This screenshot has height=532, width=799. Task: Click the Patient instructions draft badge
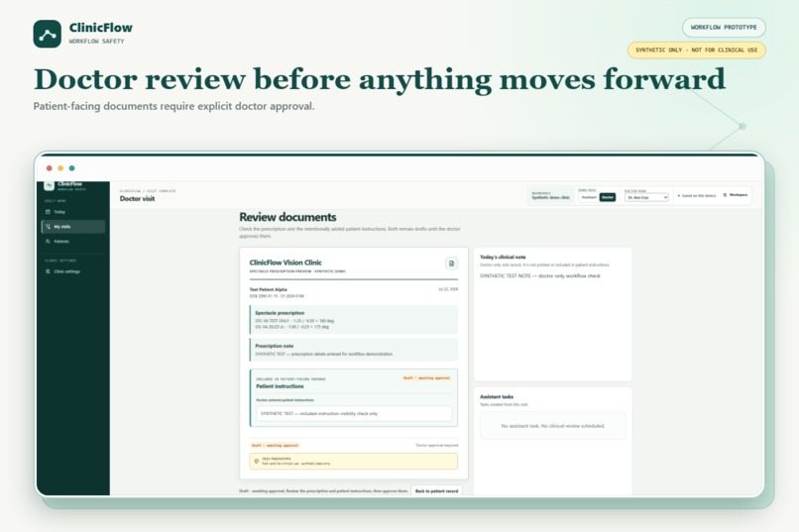426,378
